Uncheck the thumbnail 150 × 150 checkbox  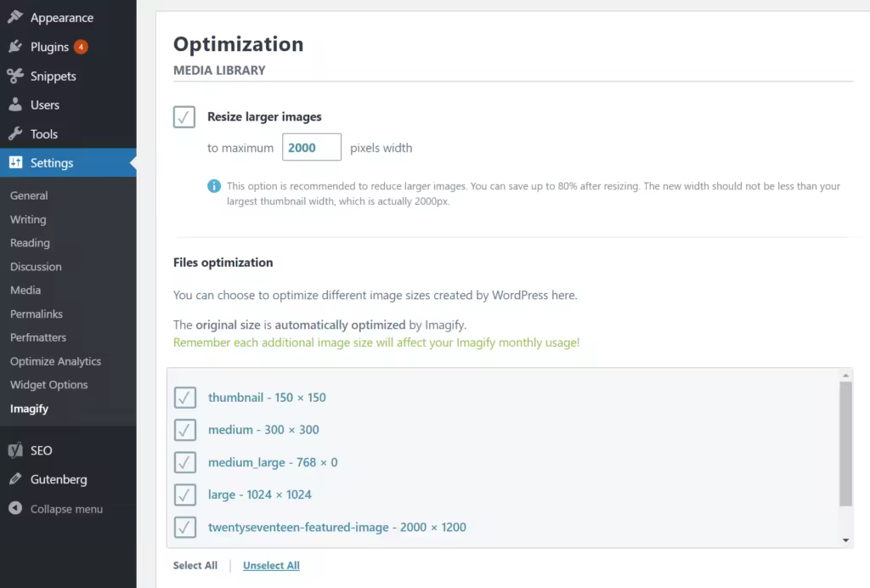tap(184, 398)
